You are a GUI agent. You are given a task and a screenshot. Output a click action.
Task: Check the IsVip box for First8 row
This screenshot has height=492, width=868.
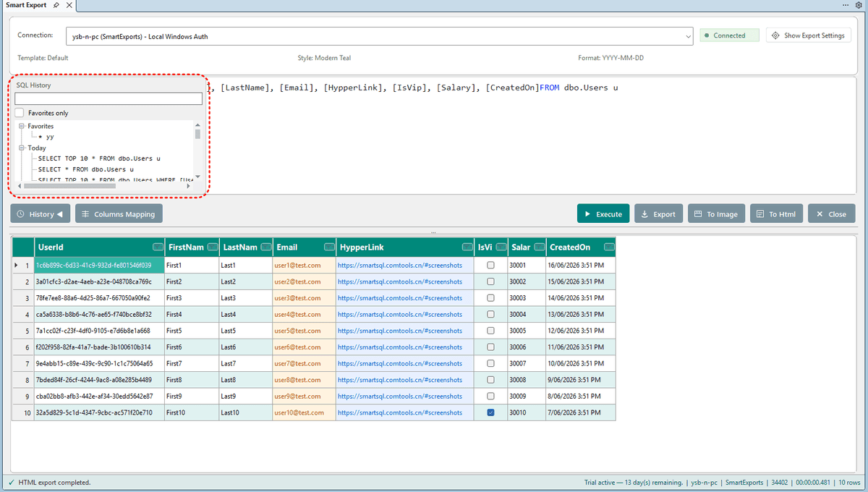pos(491,380)
